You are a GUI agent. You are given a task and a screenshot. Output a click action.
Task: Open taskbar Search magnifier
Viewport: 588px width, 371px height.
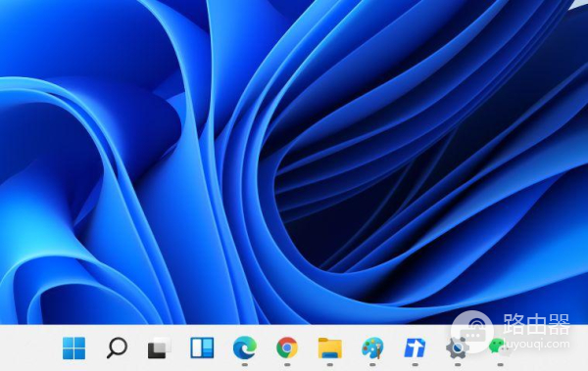click(x=117, y=348)
